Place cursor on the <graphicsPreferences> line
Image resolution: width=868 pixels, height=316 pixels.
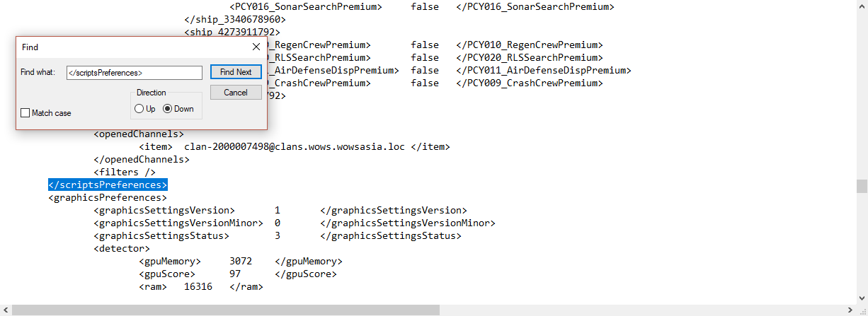tap(108, 198)
